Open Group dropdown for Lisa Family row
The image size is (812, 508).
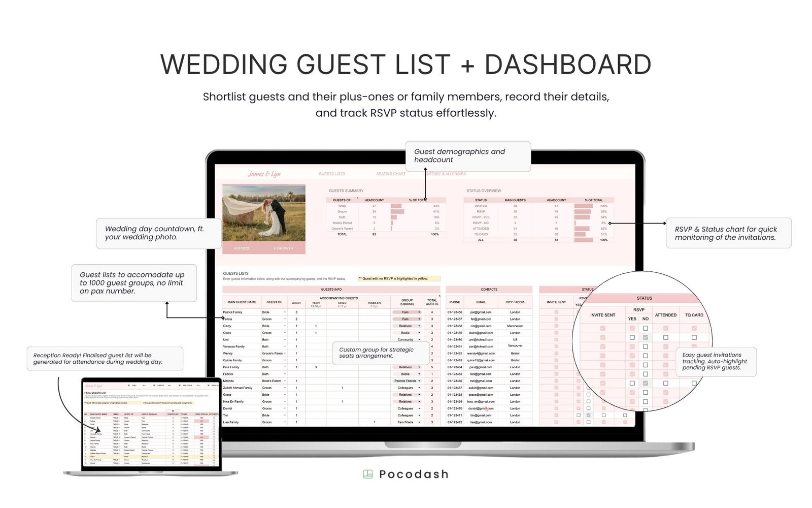(x=419, y=422)
